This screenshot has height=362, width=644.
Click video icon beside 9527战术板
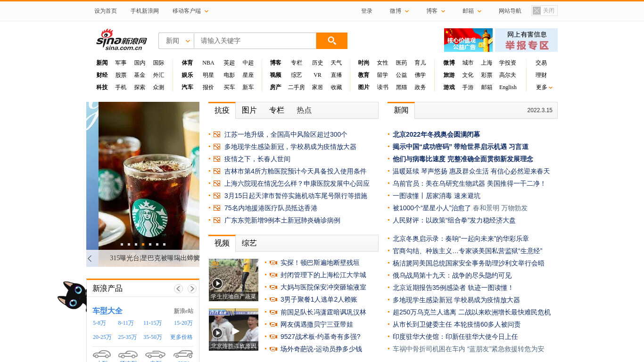(x=273, y=337)
